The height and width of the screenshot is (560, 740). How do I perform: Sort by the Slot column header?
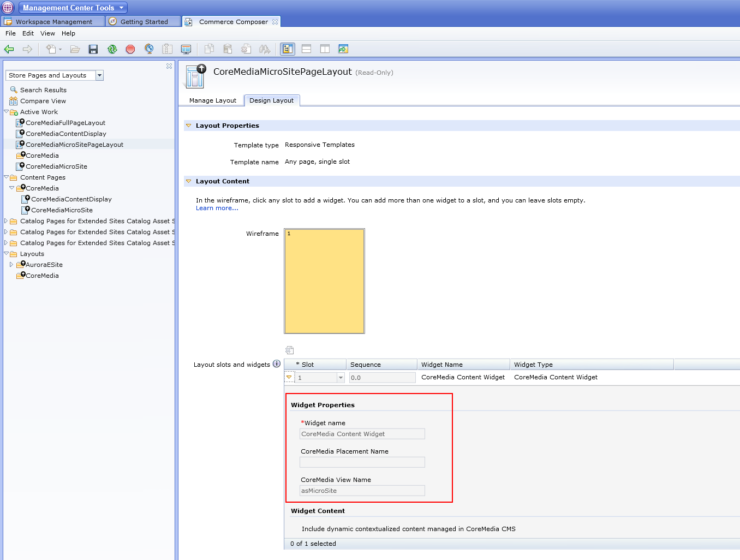pyautogui.click(x=315, y=365)
